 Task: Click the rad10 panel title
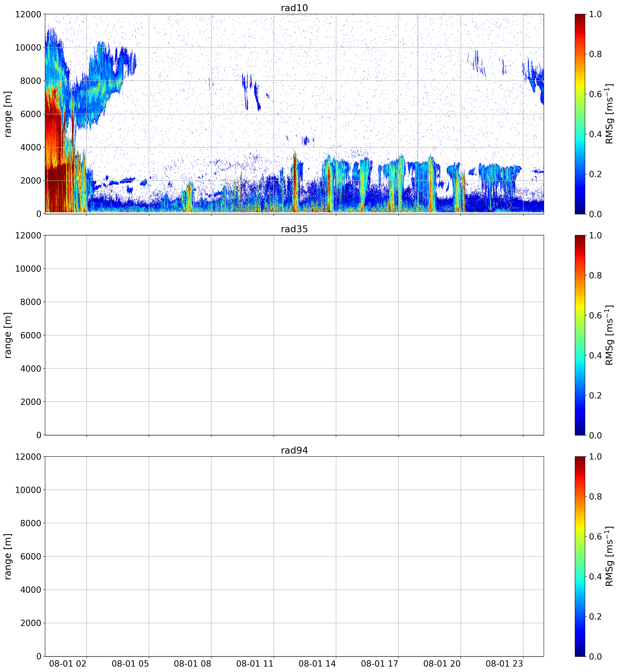(x=294, y=8)
